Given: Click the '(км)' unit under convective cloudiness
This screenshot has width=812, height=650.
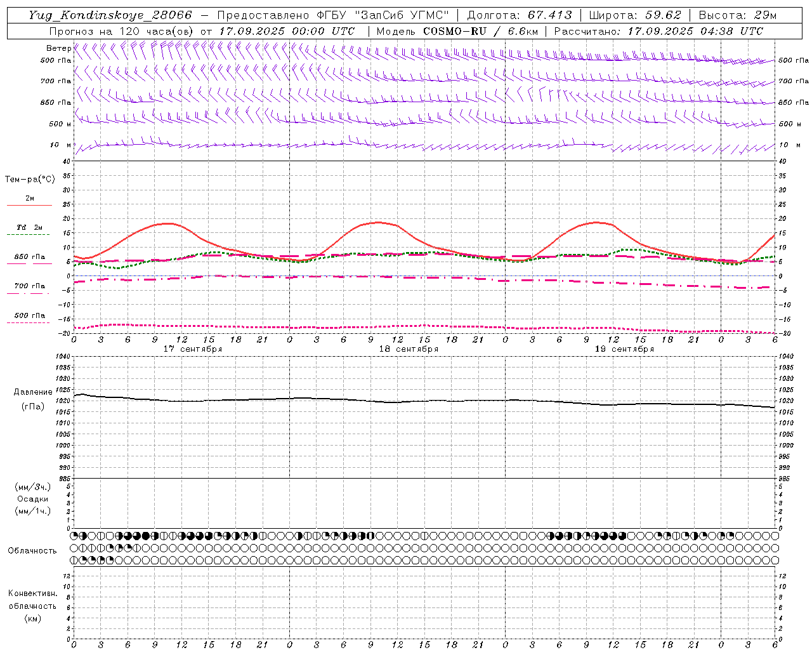Looking at the screenshot, I should click(32, 618).
